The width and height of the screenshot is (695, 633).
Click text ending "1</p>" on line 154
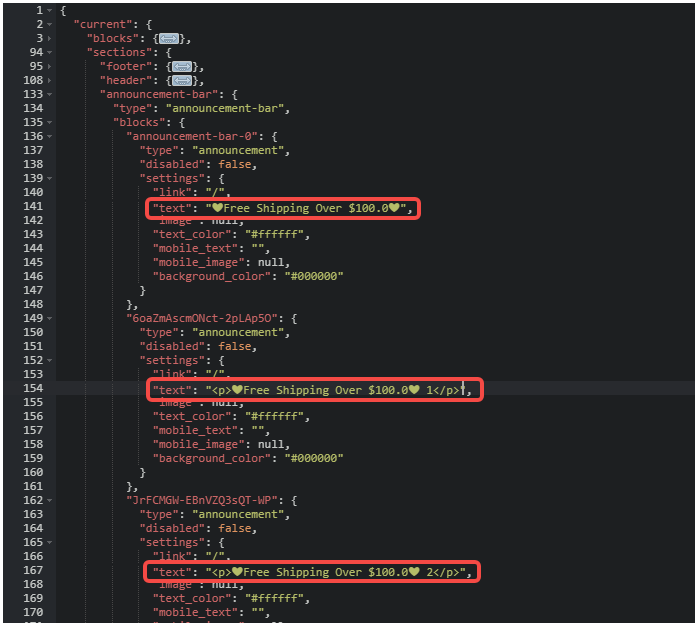tap(335, 390)
